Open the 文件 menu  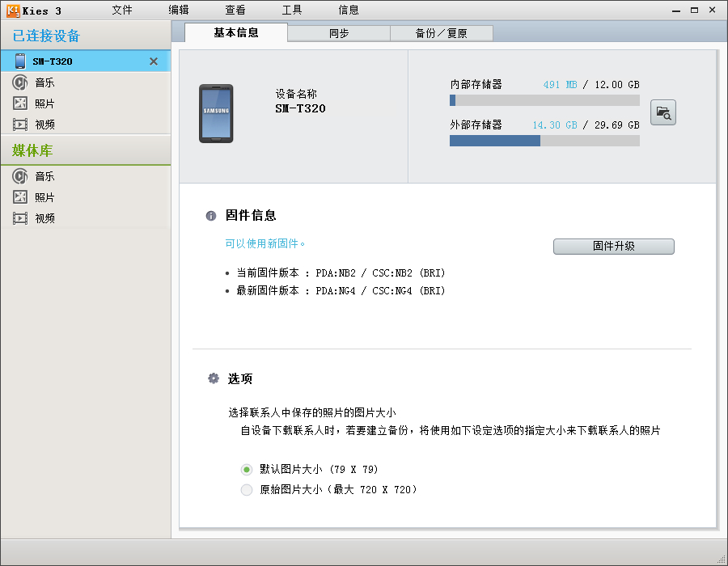click(x=122, y=11)
